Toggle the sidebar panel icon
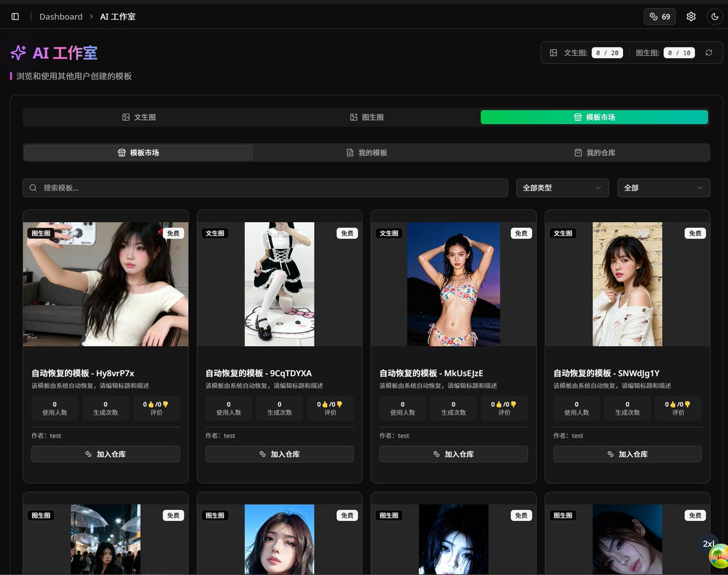728x575 pixels. tap(15, 16)
